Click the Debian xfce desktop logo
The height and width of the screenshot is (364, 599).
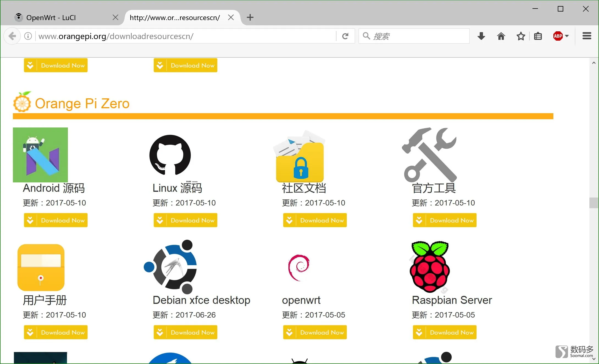pos(170,267)
